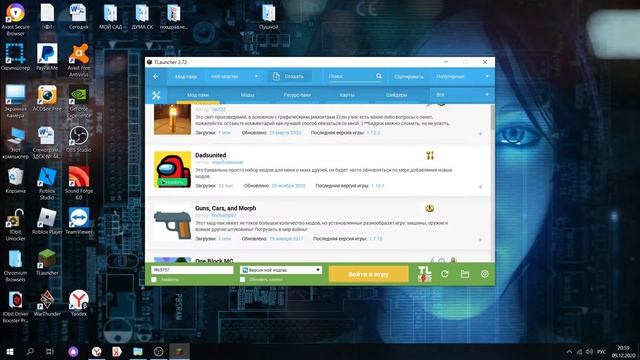The width and height of the screenshot is (640, 360).
Task: Switch to the Ресурс-паки tab
Action: pyautogui.click(x=297, y=95)
